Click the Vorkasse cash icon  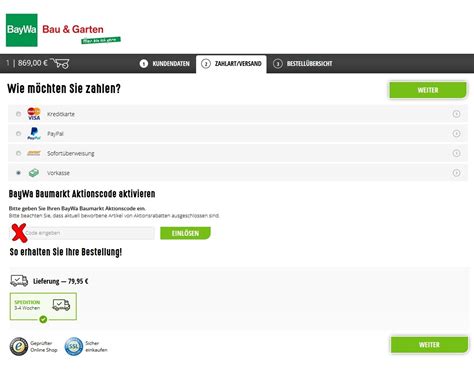click(x=34, y=173)
